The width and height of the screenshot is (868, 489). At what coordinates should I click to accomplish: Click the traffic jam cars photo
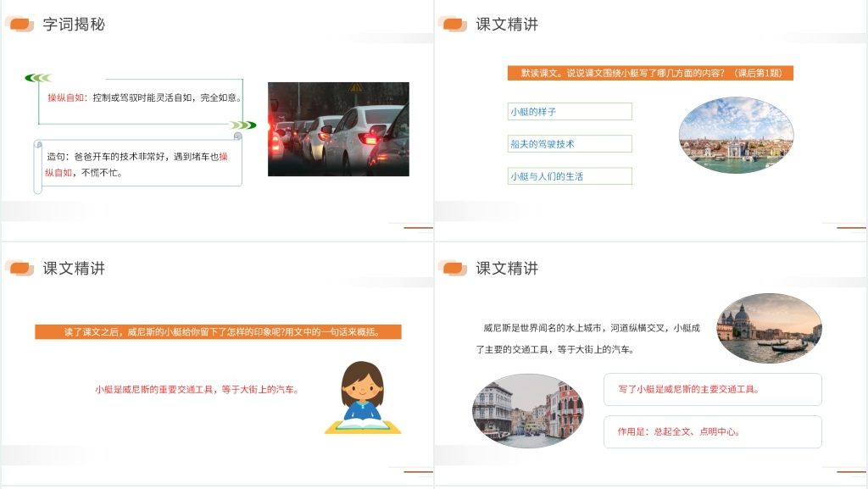point(338,130)
